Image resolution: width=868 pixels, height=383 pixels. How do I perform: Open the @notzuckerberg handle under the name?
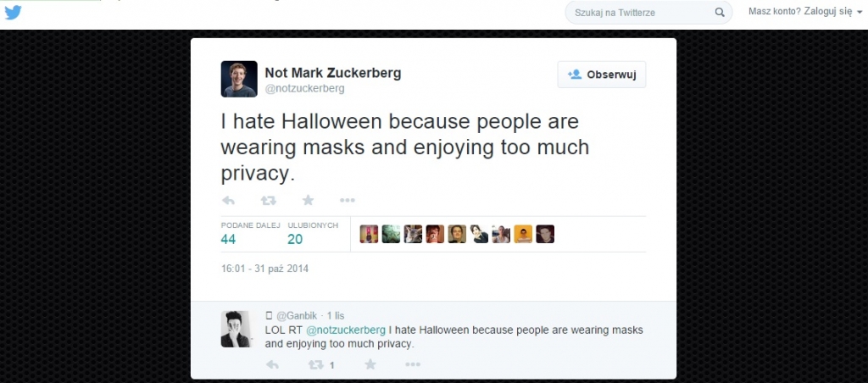click(x=305, y=88)
